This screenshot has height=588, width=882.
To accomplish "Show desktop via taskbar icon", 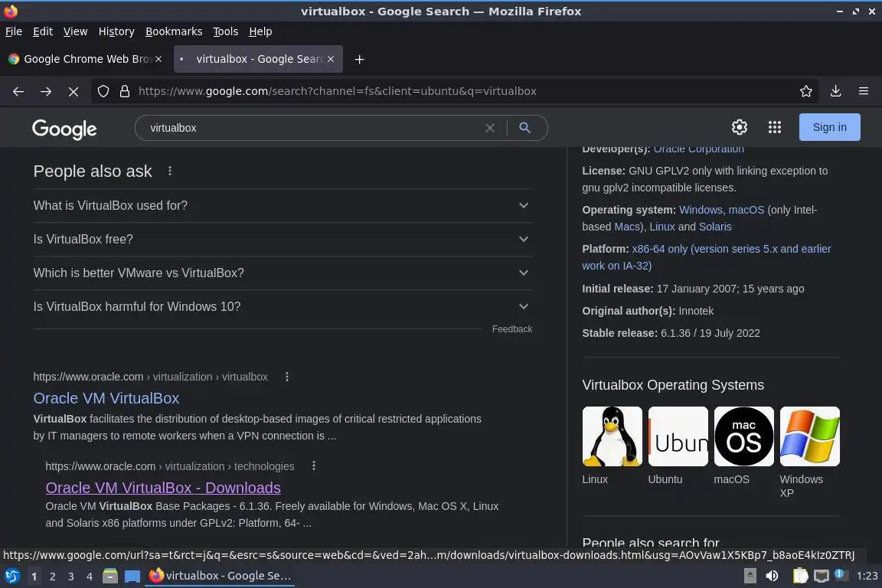I will (132, 576).
